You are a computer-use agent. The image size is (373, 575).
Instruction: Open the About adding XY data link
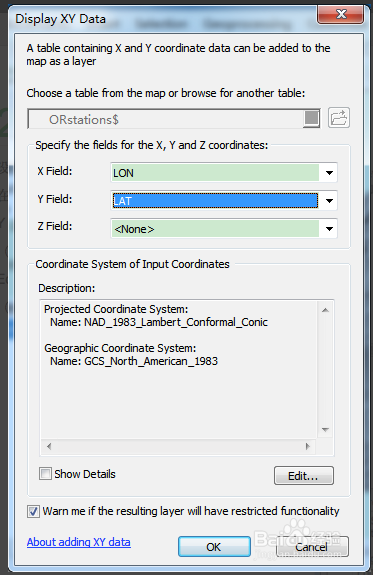point(79,542)
